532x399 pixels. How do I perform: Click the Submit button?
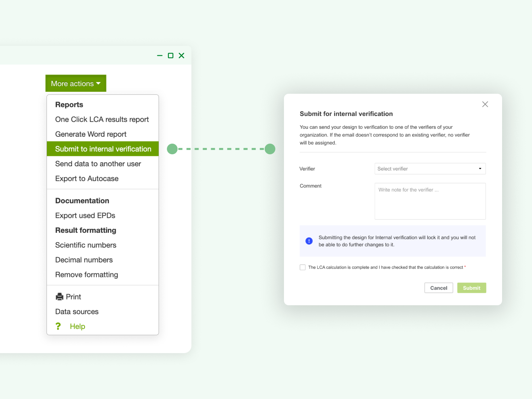(471, 288)
